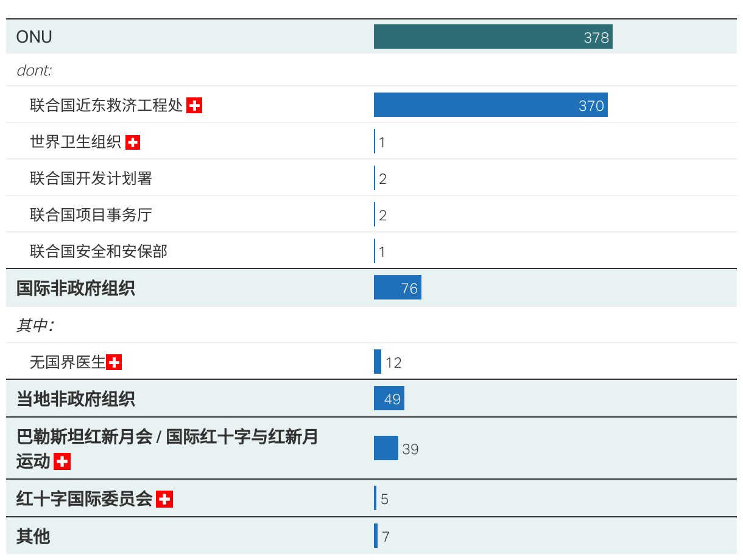
Task: Click the Swiss flag icon beside 联合国近东救济工程处
Action: pyautogui.click(x=194, y=105)
